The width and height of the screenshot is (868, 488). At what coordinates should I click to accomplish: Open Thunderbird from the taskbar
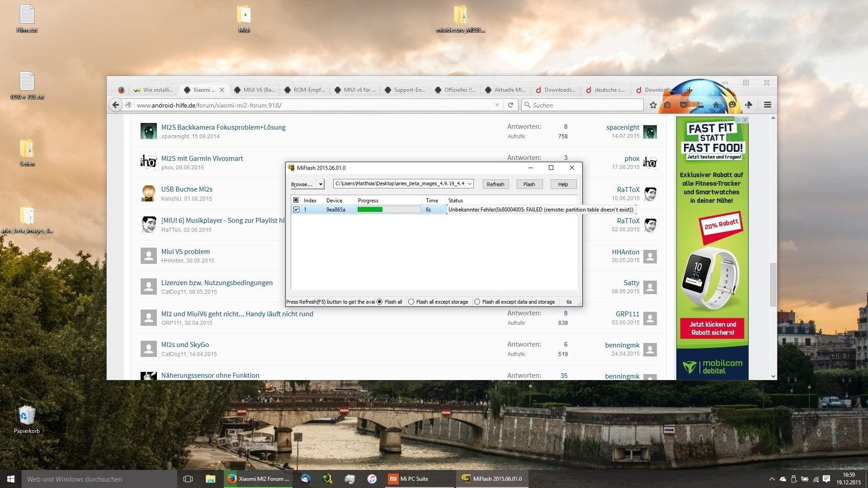(306, 479)
